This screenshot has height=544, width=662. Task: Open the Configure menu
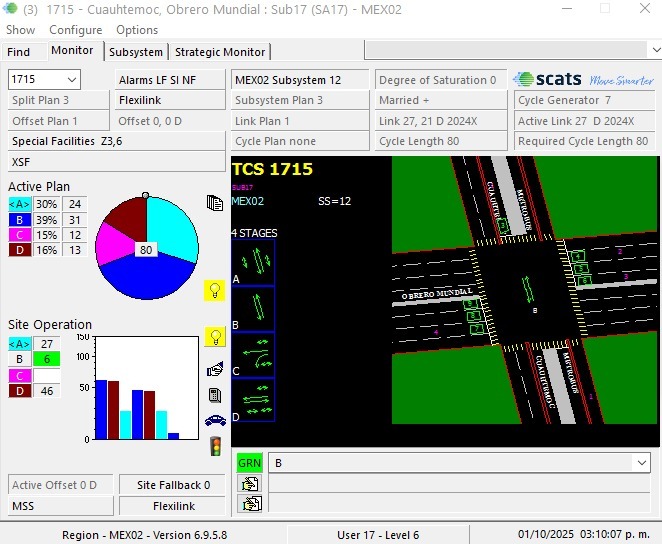(x=76, y=30)
